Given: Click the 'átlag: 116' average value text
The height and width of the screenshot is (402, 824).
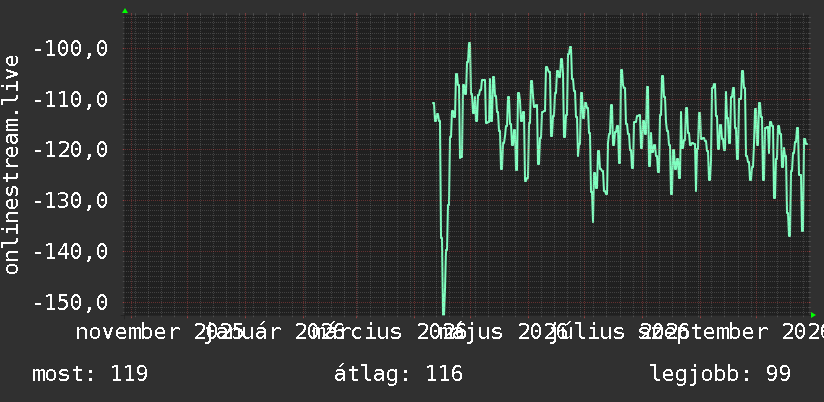Looking at the screenshot, I should [x=398, y=374].
